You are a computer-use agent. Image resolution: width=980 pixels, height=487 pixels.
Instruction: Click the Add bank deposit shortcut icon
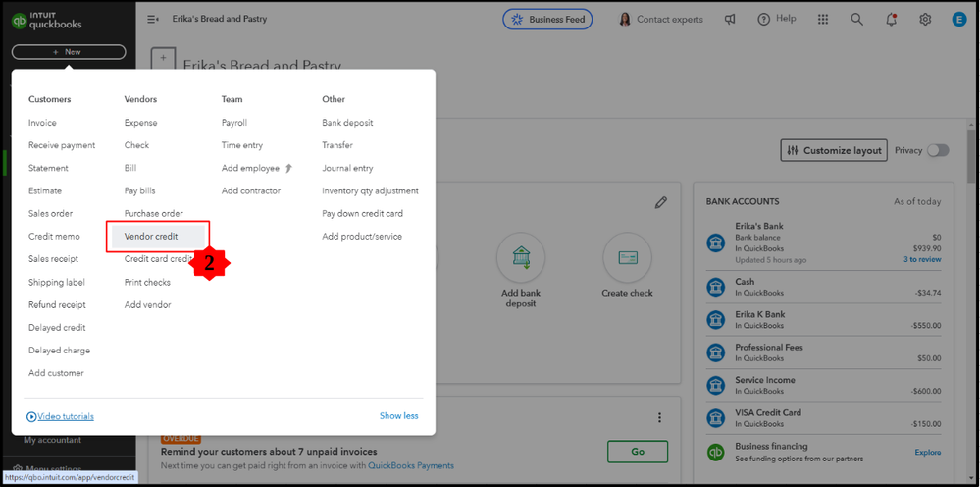tap(521, 257)
